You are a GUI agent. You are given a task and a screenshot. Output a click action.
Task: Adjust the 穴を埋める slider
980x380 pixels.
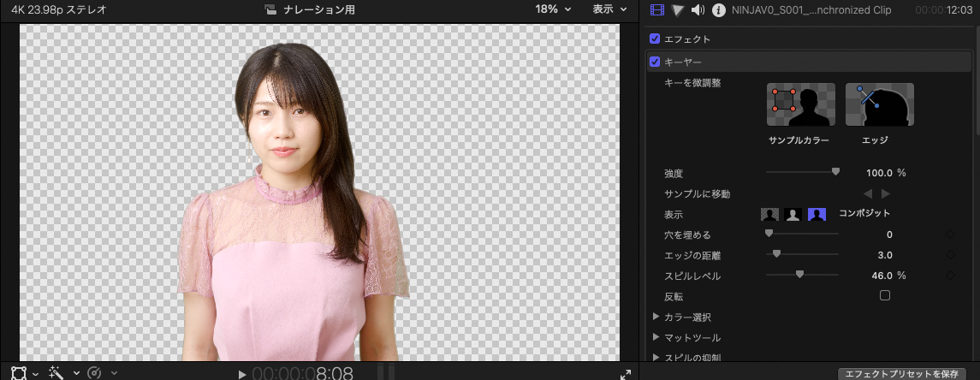point(803,234)
